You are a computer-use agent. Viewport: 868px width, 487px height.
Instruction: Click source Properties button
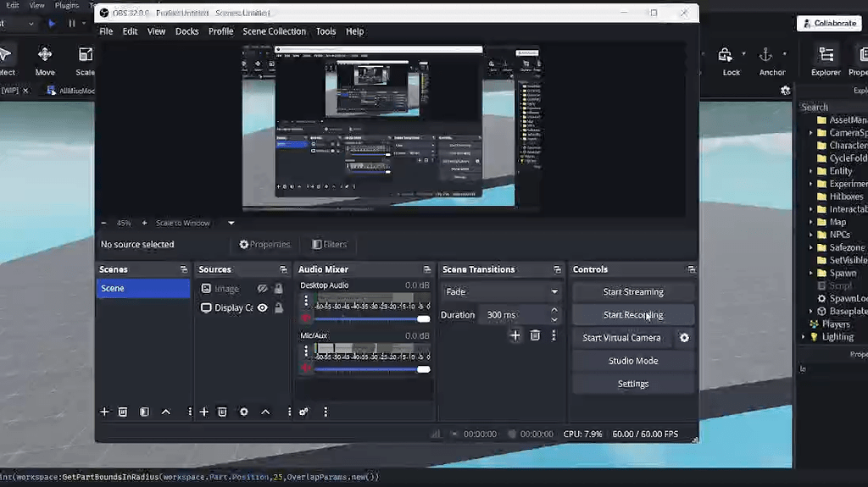(x=264, y=245)
